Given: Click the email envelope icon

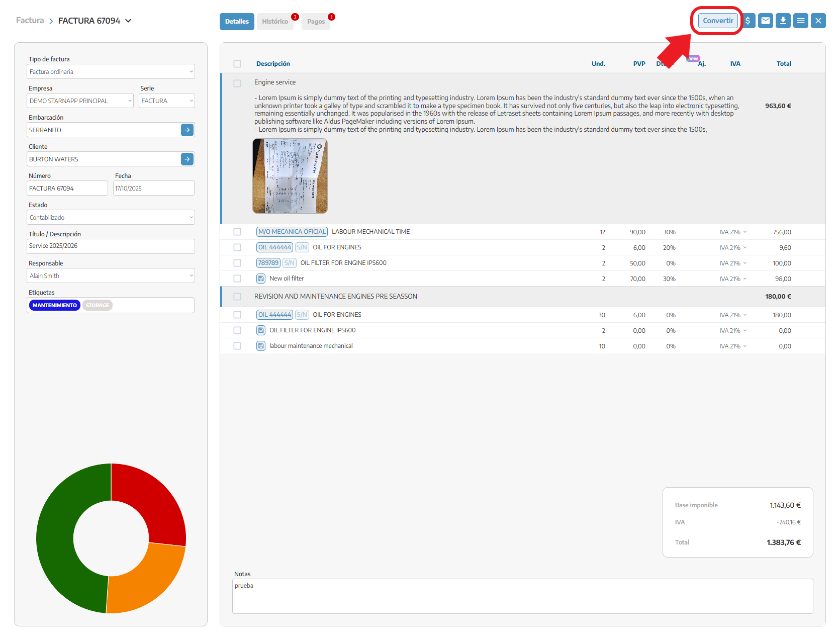Looking at the screenshot, I should [x=765, y=21].
